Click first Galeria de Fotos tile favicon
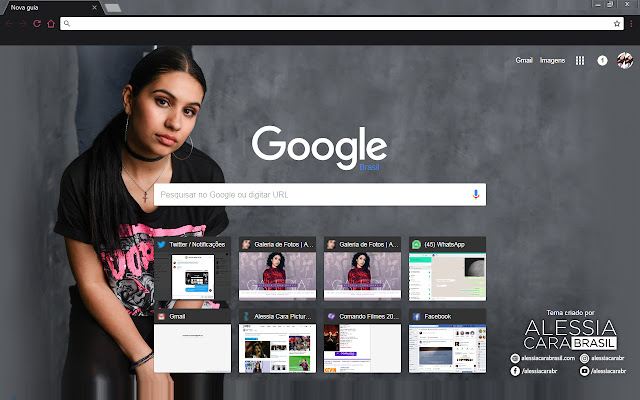This screenshot has height=400, width=640. coord(246,244)
